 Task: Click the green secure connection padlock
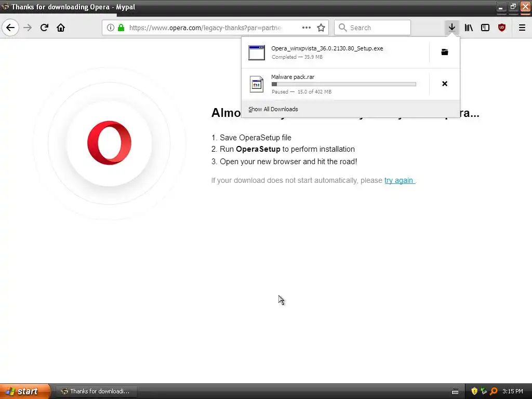tap(121, 28)
